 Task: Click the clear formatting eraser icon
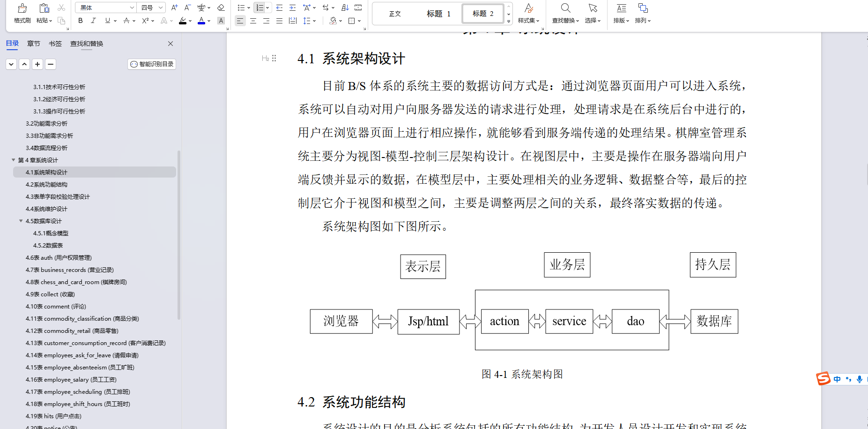[221, 8]
